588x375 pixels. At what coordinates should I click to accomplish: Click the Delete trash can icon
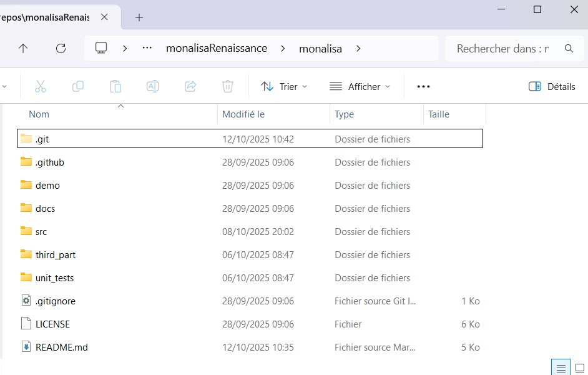[x=228, y=86]
